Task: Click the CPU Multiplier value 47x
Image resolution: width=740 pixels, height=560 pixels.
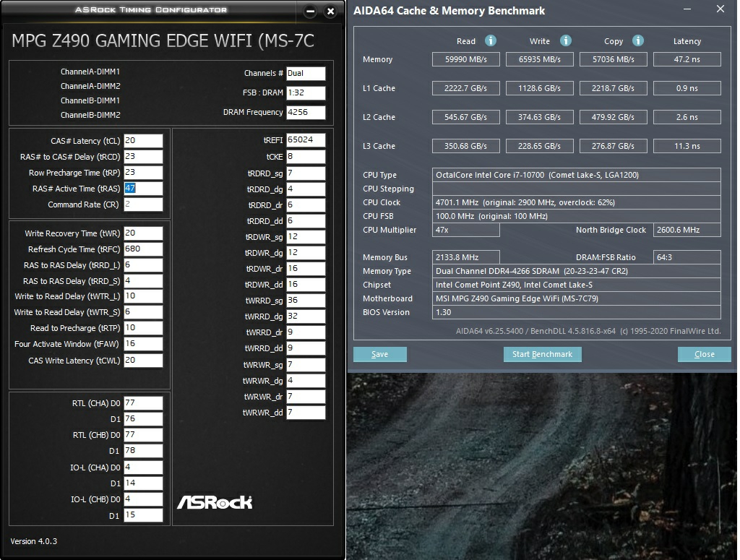Action: [466, 230]
